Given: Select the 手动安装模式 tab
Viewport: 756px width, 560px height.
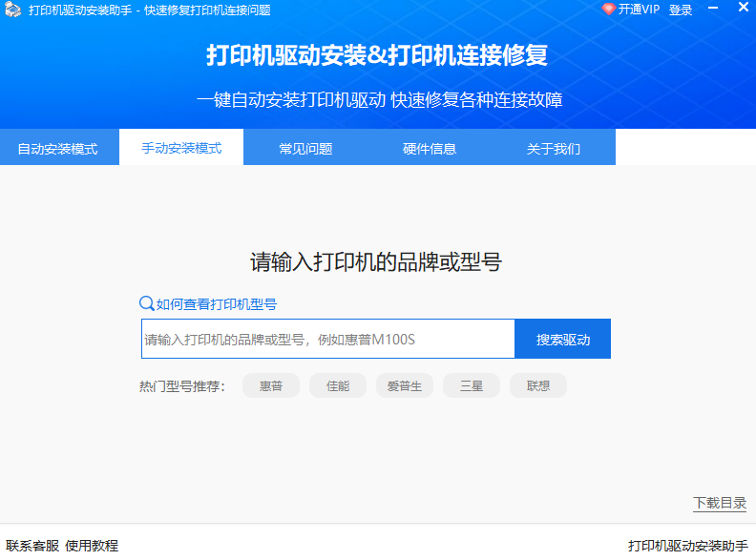Looking at the screenshot, I should (x=181, y=149).
